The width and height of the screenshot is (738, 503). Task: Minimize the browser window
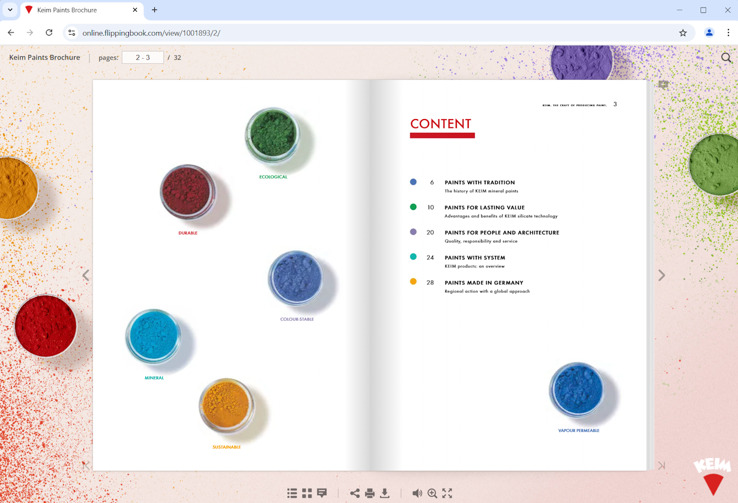[x=679, y=9]
